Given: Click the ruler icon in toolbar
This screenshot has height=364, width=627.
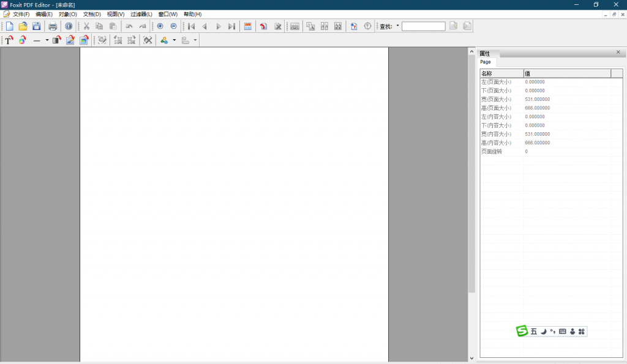Looking at the screenshot, I should tap(295, 26).
